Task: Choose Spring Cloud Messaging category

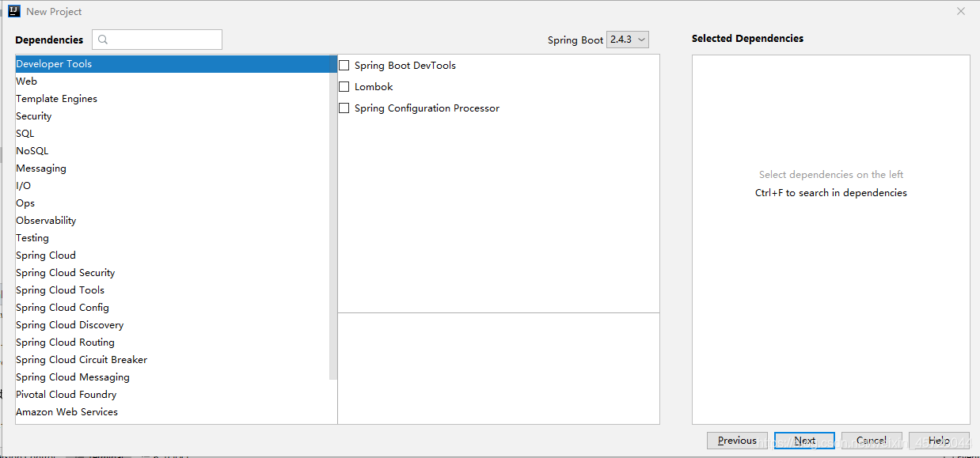Action: click(173, 377)
